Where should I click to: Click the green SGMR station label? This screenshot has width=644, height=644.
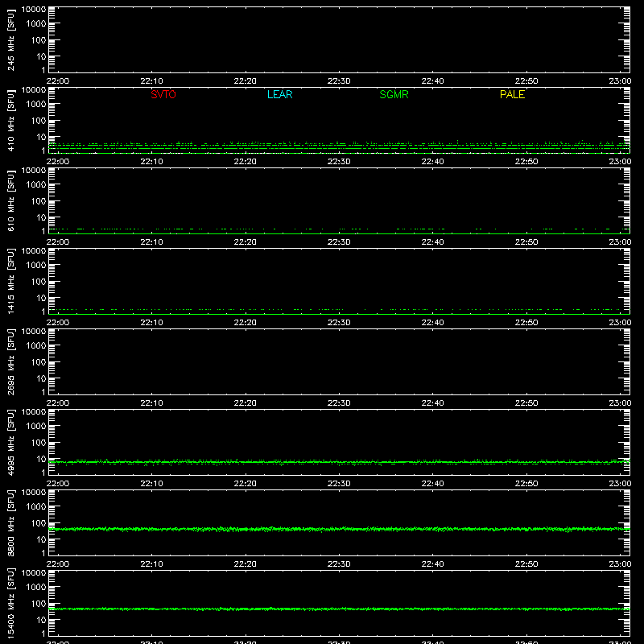pos(394,94)
